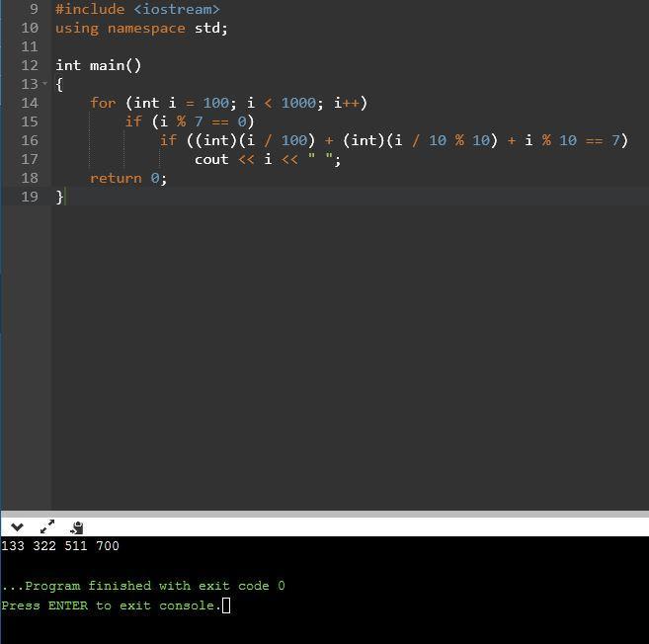
Task: Click the 'for' keyword on line 14
Action: click(103, 103)
